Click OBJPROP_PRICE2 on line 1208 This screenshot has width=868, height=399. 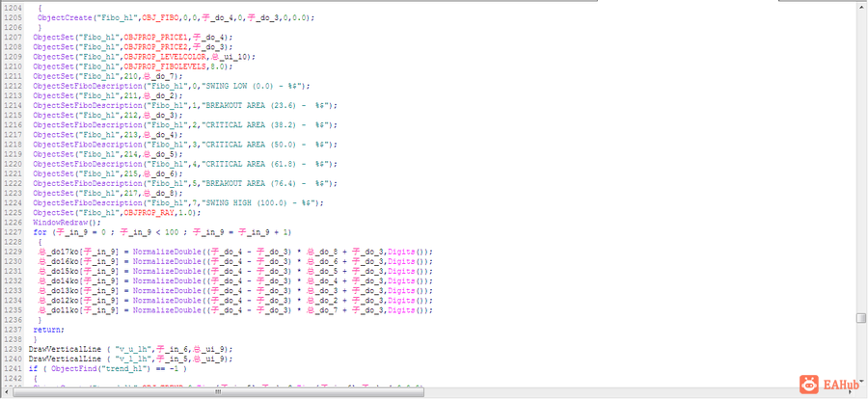coord(156,47)
